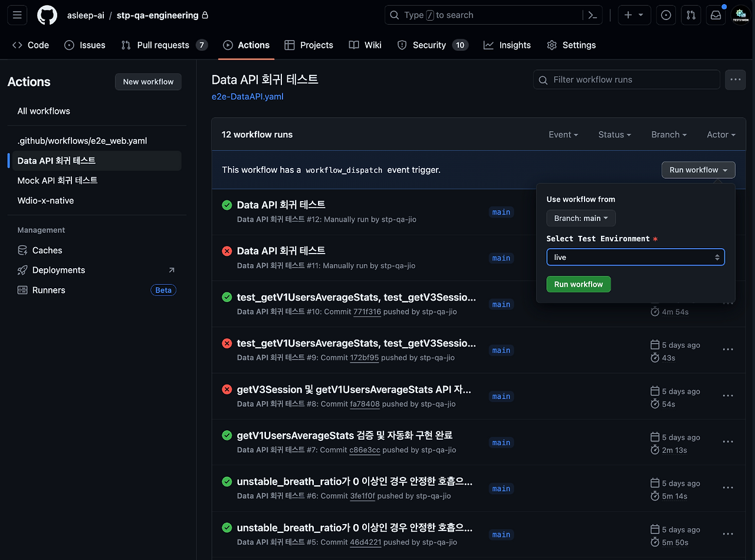
Task: Open workflow options ellipsis beside filter box
Action: [735, 80]
